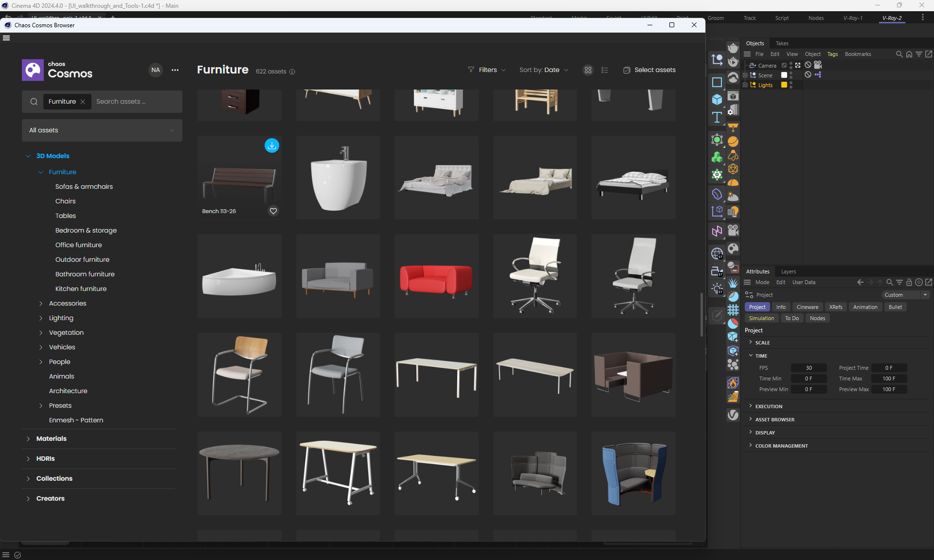Image resolution: width=934 pixels, height=560 pixels.
Task: Switch to the Takes tab
Action: pos(782,43)
